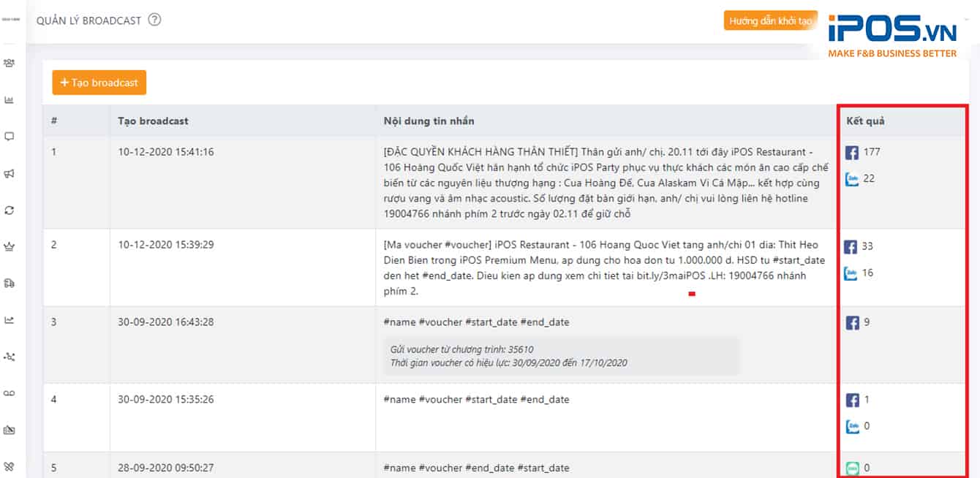
Task: Click the trending line chart sidebar icon
Action: coord(8,320)
